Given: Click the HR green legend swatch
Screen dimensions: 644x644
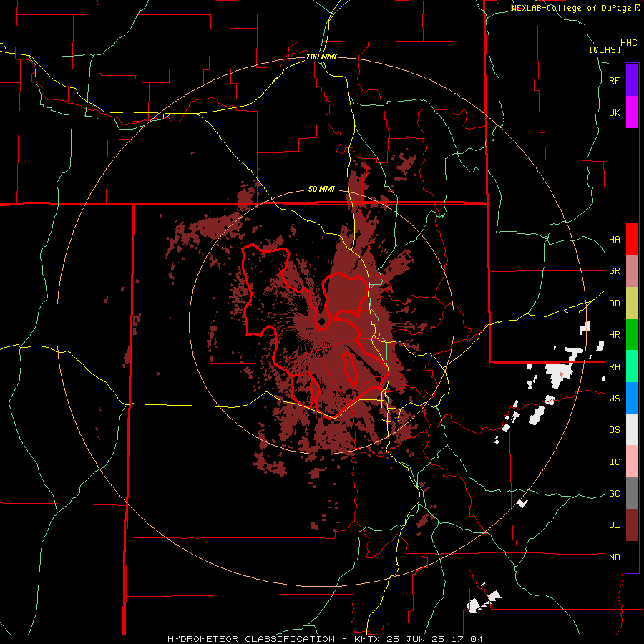Looking at the screenshot, I should pyautogui.click(x=632, y=335).
